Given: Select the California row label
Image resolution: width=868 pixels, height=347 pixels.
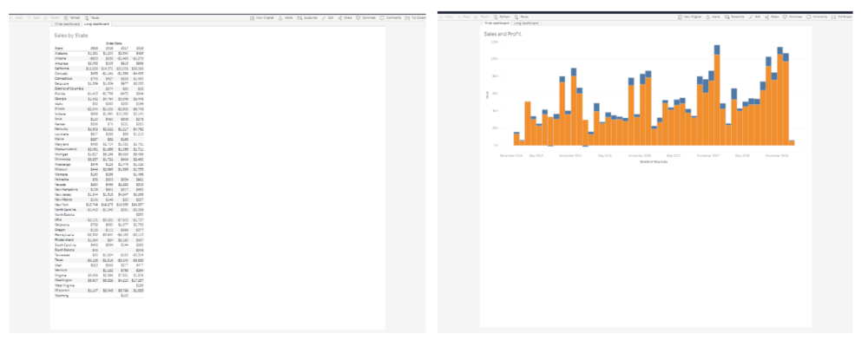Looking at the screenshot, I should coord(62,68).
